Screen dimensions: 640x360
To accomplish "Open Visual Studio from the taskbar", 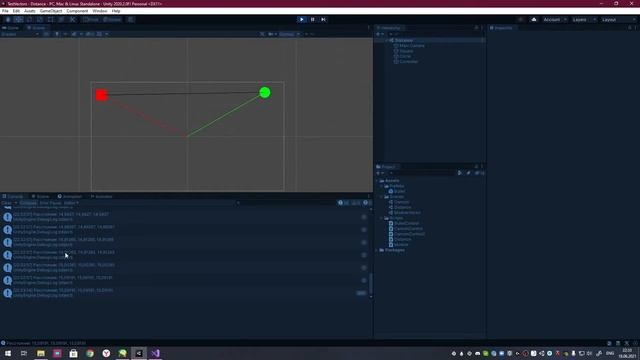I will (x=155, y=353).
